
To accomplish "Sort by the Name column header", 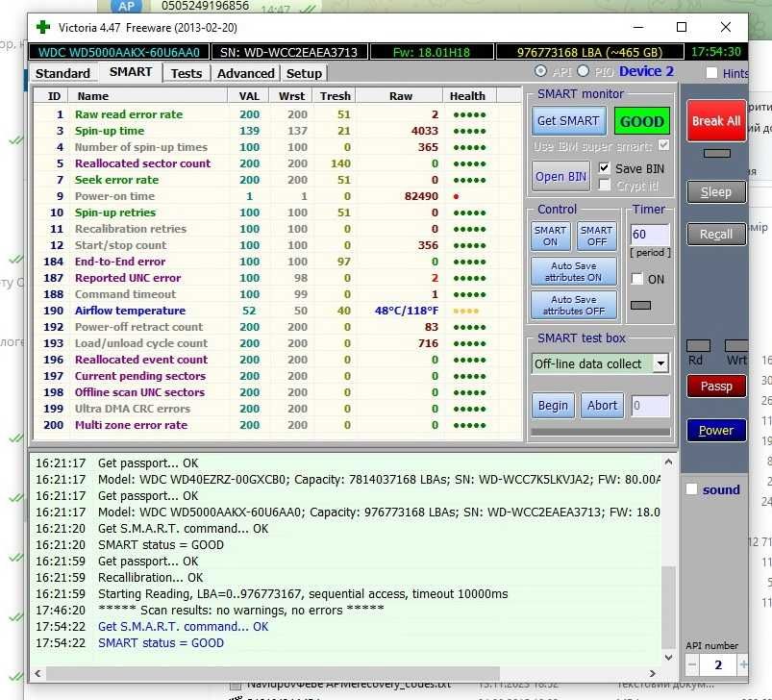I will pos(148,96).
